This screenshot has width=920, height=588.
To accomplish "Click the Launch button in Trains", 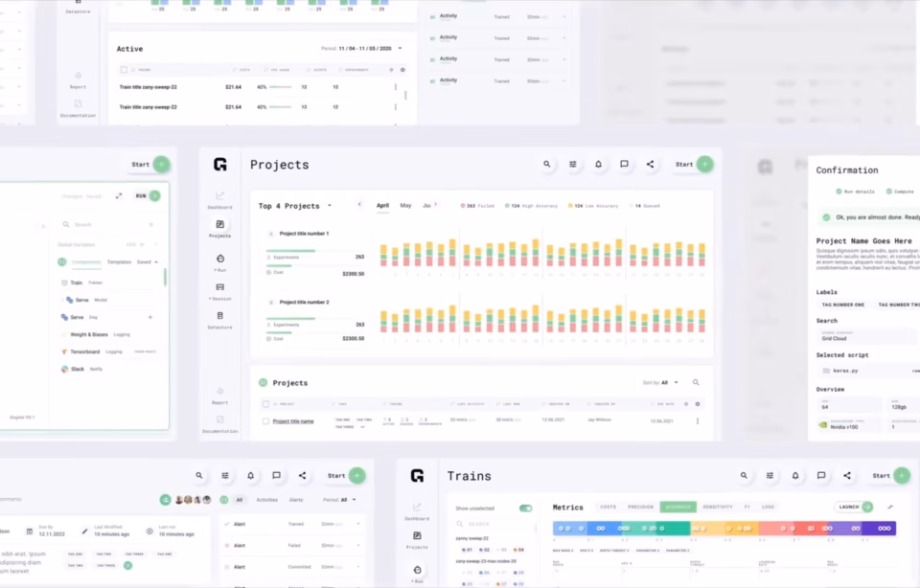I will 854,507.
